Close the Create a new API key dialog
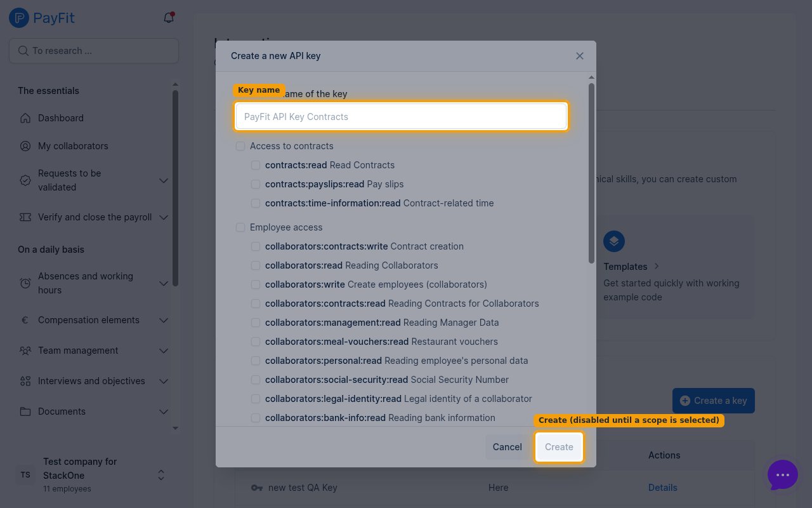The width and height of the screenshot is (812, 508). (580, 56)
